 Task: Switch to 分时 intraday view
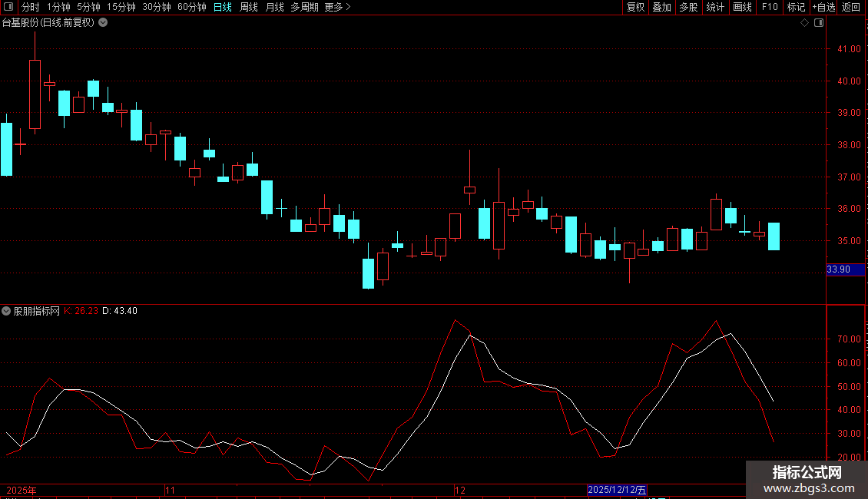31,7
